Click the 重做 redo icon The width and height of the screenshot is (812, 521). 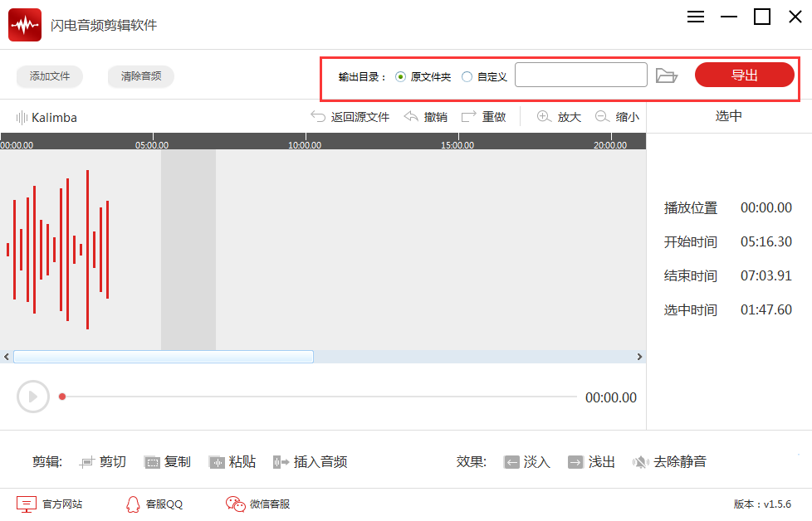point(468,116)
